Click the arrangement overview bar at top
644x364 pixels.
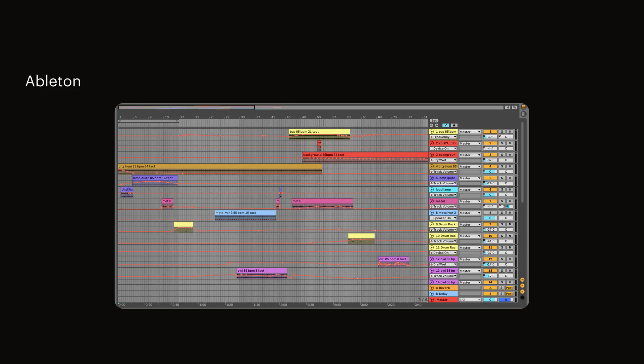[x=311, y=107]
